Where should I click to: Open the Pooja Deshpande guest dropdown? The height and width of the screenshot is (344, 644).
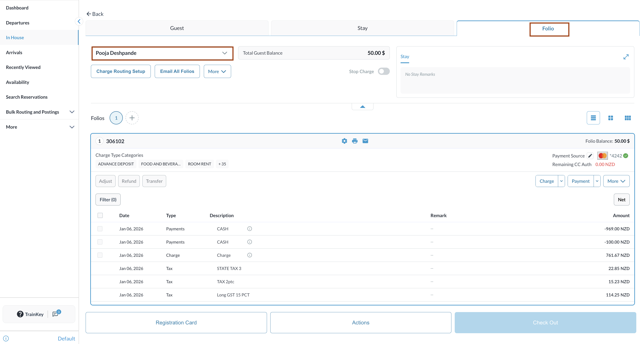point(224,53)
